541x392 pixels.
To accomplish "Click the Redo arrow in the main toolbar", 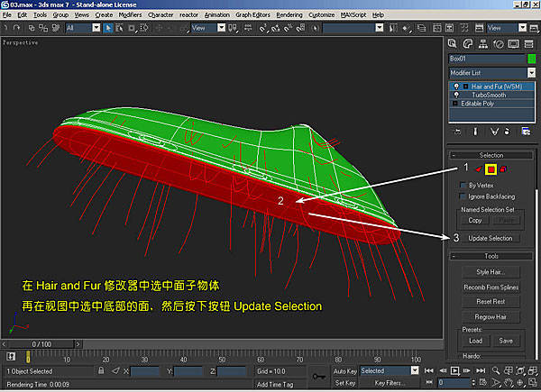I will pyautogui.click(x=16, y=28).
